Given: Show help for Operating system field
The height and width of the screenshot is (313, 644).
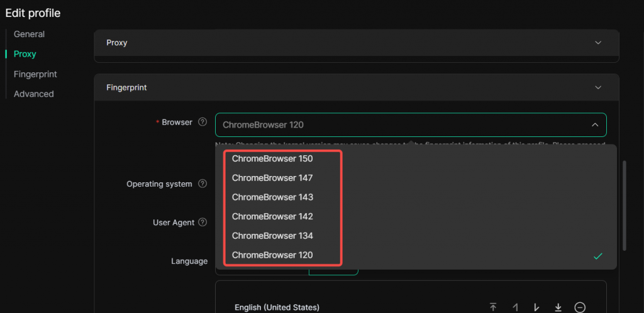Looking at the screenshot, I should tap(203, 184).
